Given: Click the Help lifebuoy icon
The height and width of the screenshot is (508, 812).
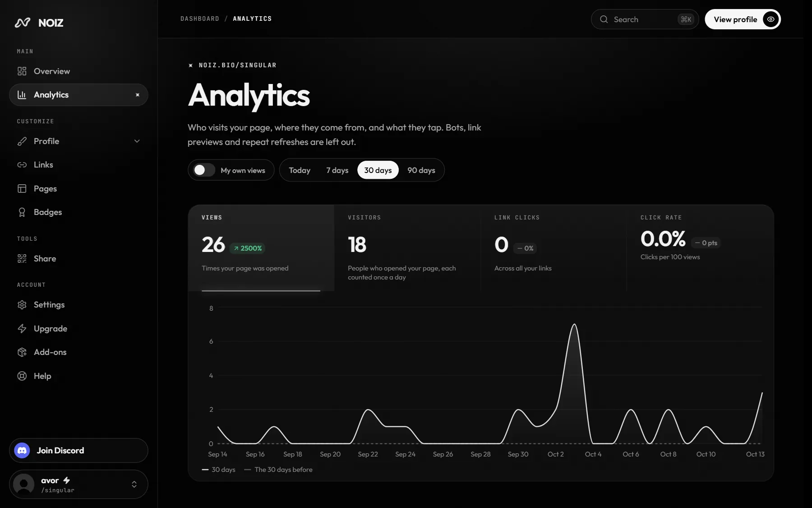Looking at the screenshot, I should (22, 376).
